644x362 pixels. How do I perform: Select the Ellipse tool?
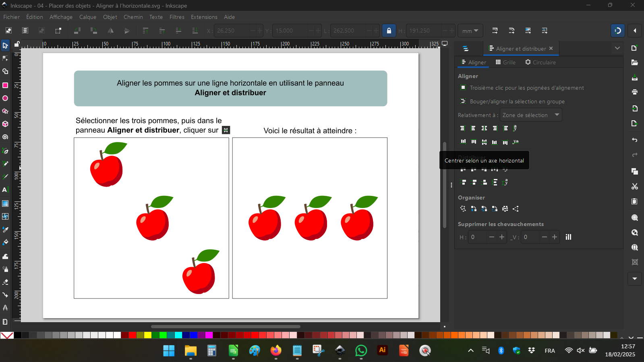5,98
